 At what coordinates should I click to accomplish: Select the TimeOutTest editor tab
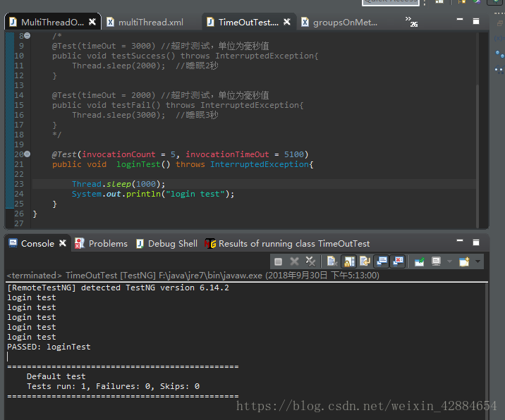[248, 23]
